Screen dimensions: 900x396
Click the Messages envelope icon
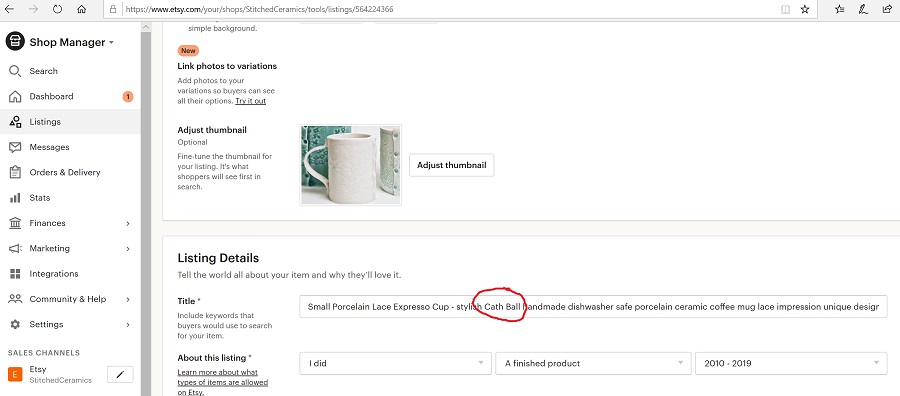15,147
